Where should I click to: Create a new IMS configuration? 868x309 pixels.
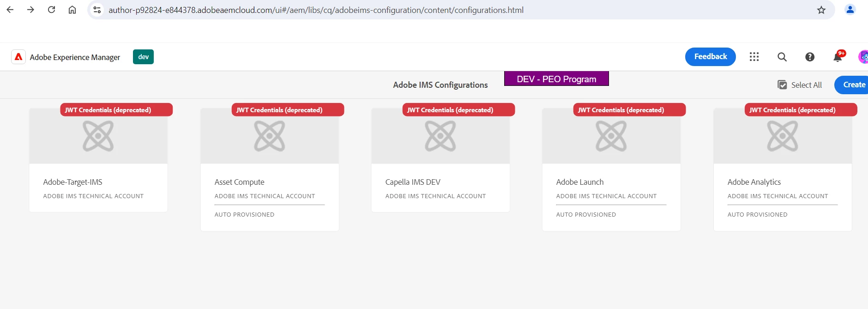pos(852,85)
